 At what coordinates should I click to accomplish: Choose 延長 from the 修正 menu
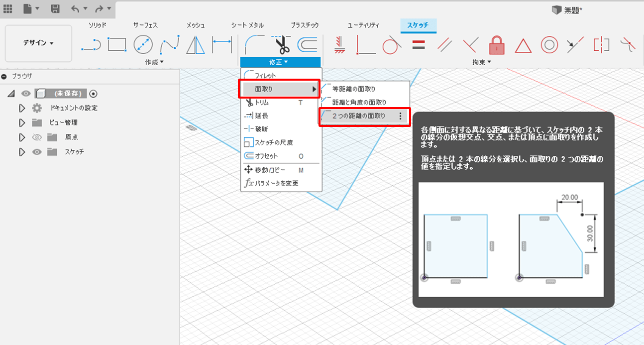[281, 115]
